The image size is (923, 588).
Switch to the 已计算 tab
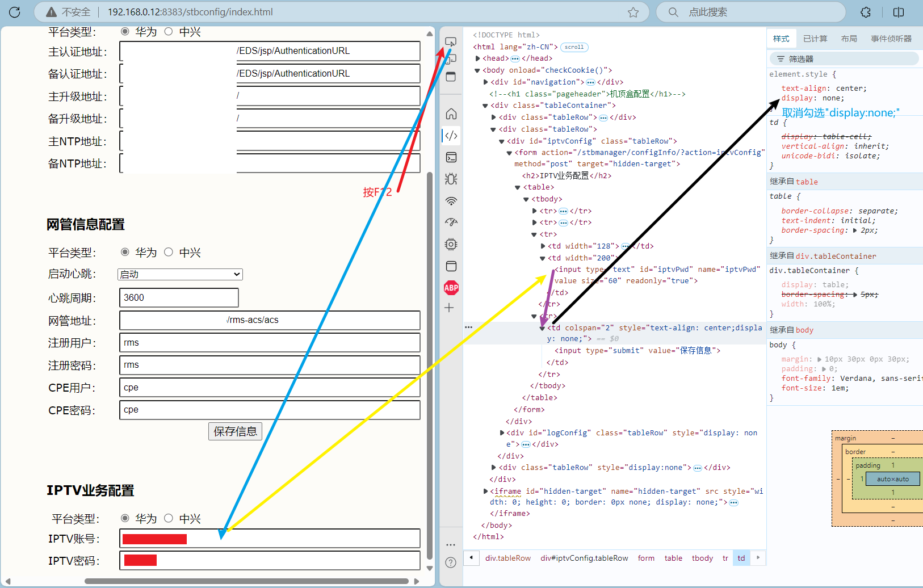point(815,39)
